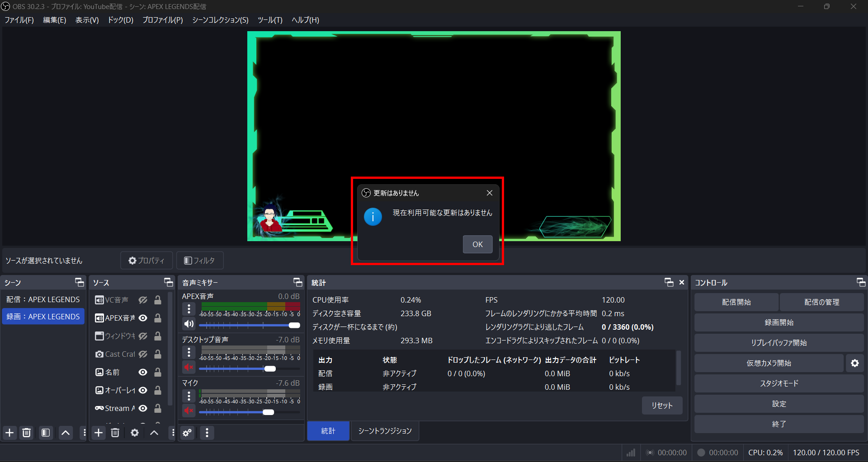868x462 pixels.
Task: Click the add source plus icon
Action: 99,433
